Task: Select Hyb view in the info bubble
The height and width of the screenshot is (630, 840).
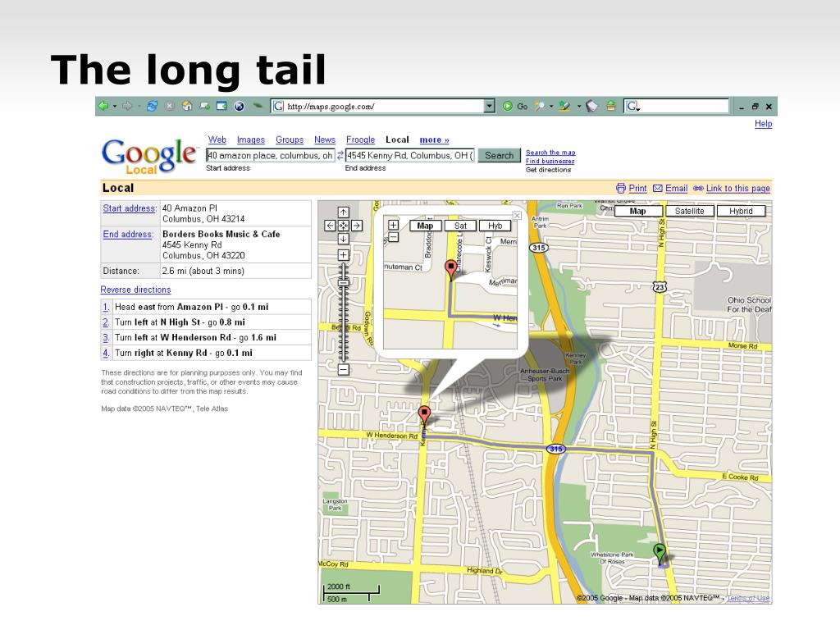Action: (495, 226)
